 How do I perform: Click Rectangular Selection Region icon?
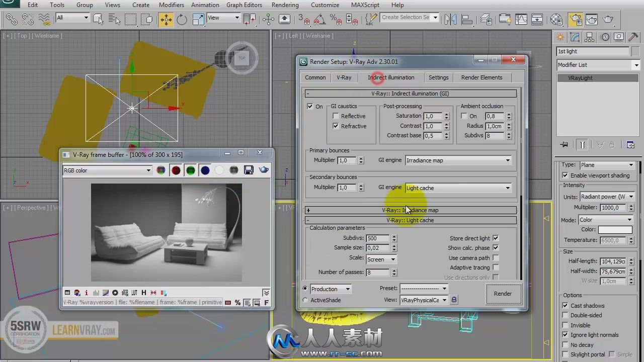[130, 19]
